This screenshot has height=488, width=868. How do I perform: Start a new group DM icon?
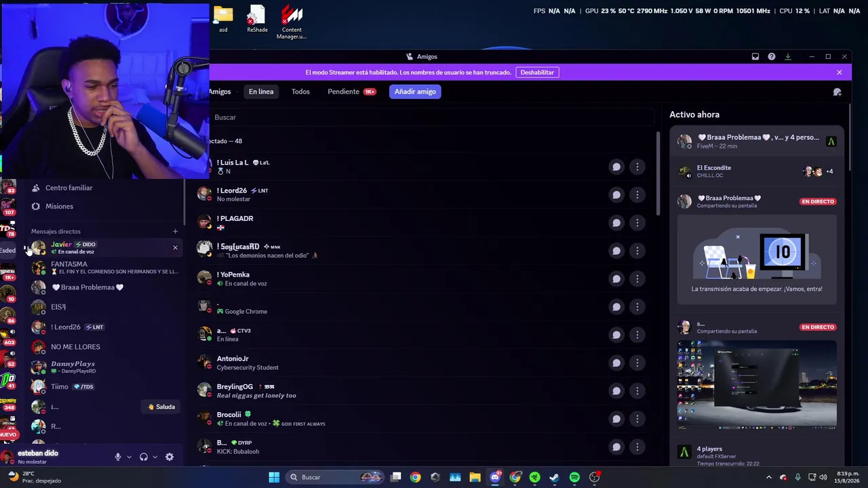pyautogui.click(x=837, y=92)
